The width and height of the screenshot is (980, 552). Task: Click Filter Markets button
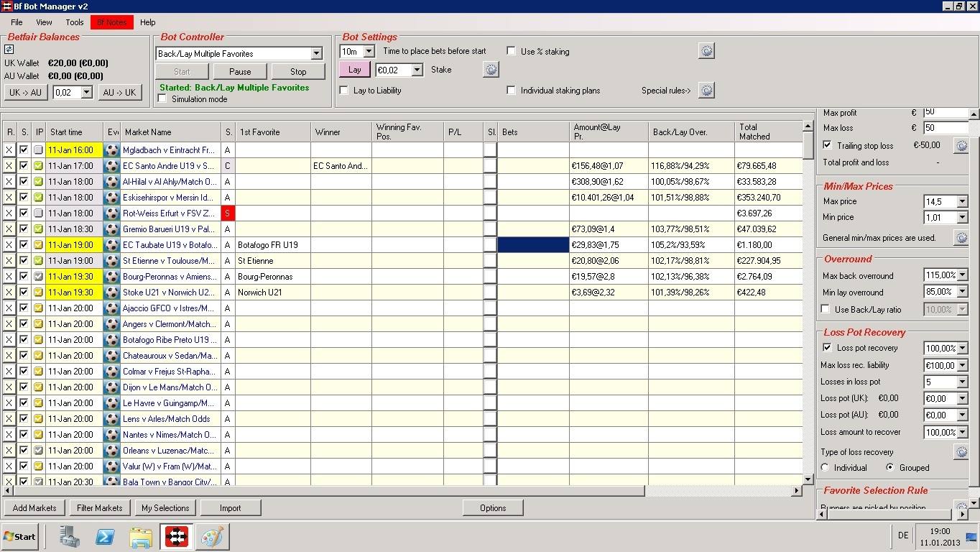pyautogui.click(x=100, y=508)
